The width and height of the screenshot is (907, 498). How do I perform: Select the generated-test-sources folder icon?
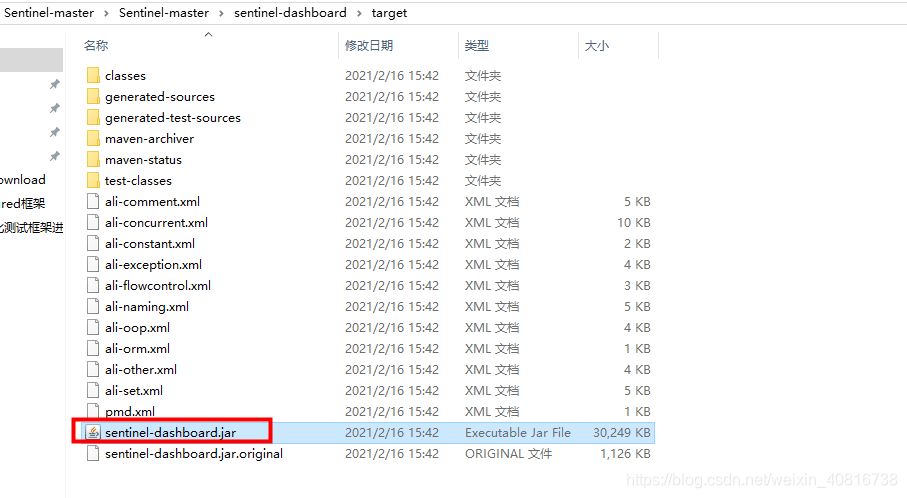(93, 117)
